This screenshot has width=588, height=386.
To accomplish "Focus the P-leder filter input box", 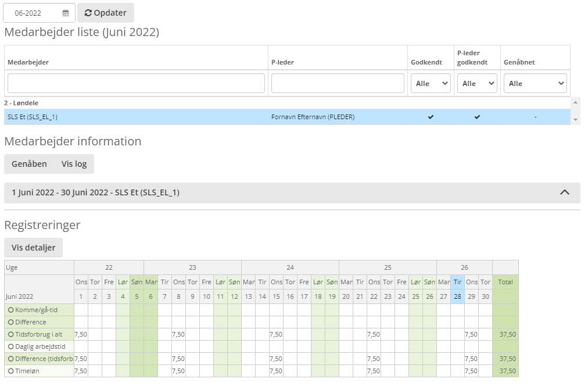I will (x=338, y=83).
